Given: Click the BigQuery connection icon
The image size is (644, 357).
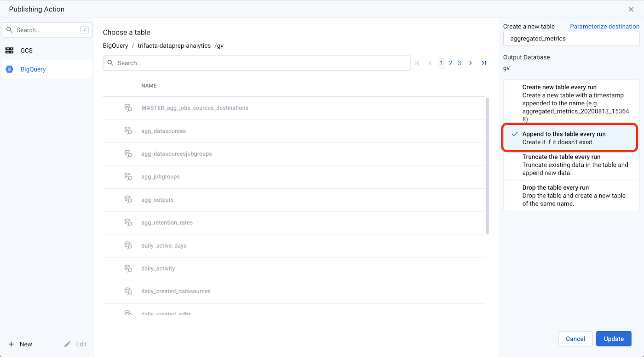Looking at the screenshot, I should (x=9, y=69).
